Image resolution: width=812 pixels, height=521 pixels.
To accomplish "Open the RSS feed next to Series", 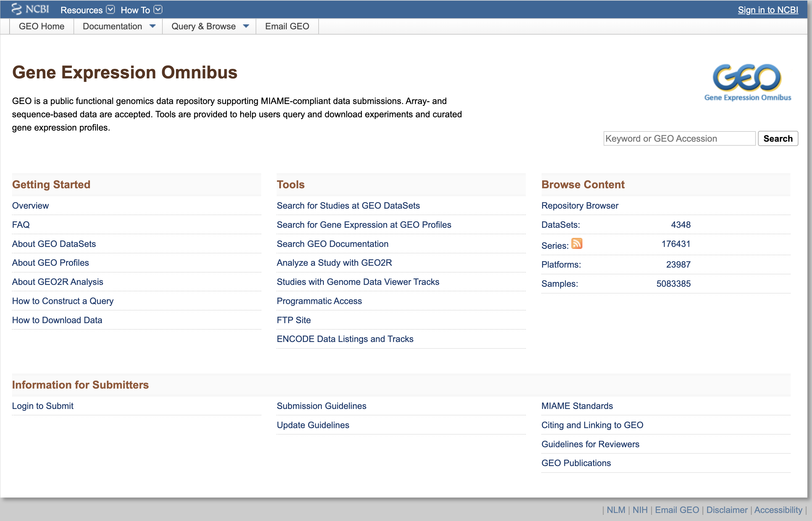I will pos(577,244).
